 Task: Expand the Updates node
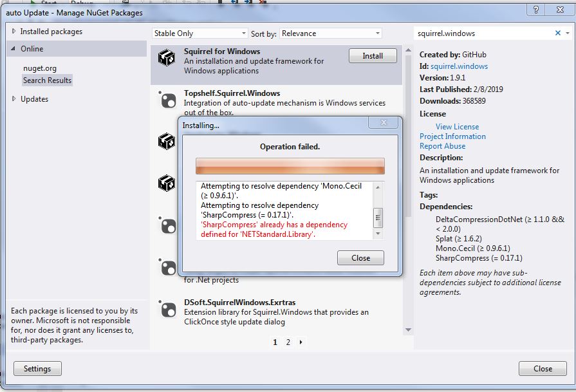[x=14, y=99]
